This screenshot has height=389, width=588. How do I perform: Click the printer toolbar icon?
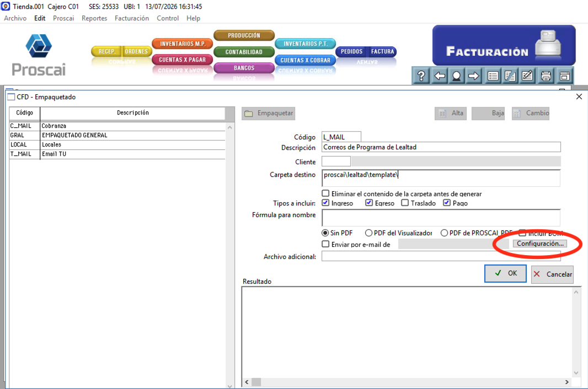(546, 76)
